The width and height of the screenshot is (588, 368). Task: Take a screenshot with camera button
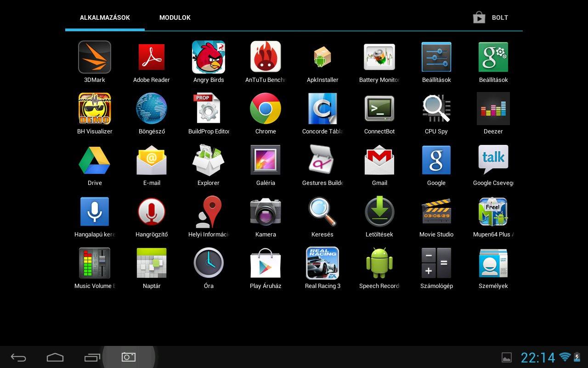[x=129, y=357]
